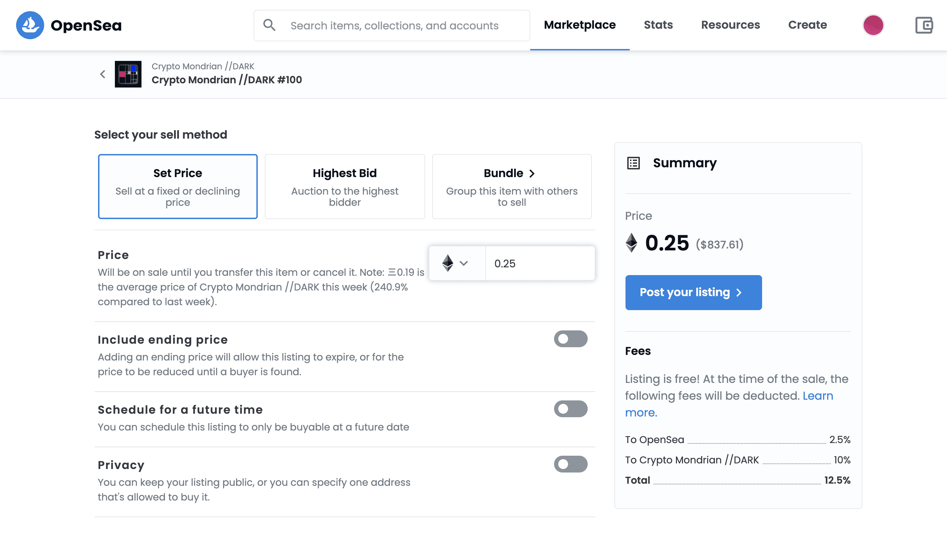Click the pink profile avatar
This screenshot has height=560, width=947.
click(x=873, y=25)
